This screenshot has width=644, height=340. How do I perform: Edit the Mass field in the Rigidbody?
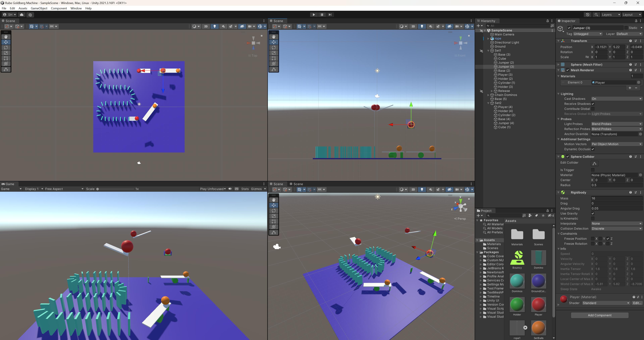pos(616,198)
